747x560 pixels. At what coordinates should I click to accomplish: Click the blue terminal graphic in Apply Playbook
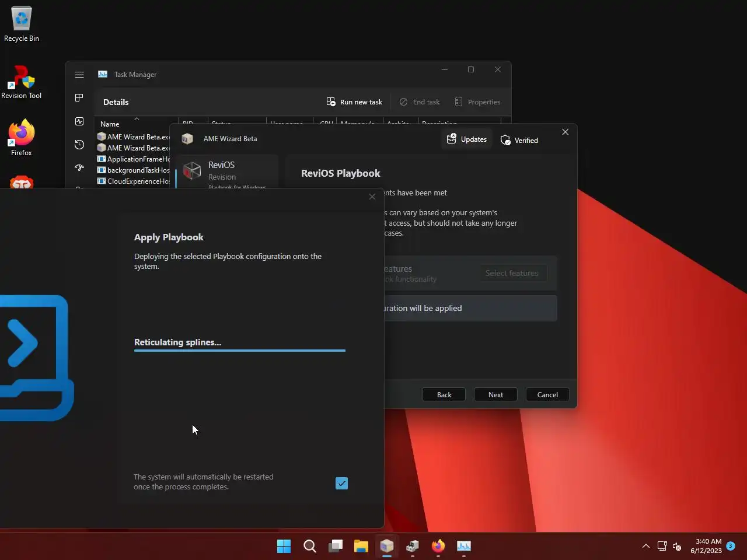(x=36, y=357)
